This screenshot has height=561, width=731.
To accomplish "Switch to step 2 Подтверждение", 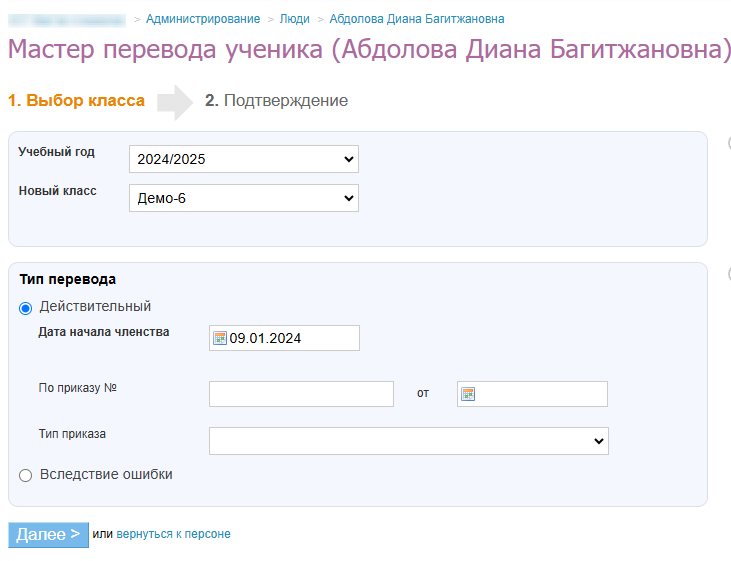I will tap(276, 101).
